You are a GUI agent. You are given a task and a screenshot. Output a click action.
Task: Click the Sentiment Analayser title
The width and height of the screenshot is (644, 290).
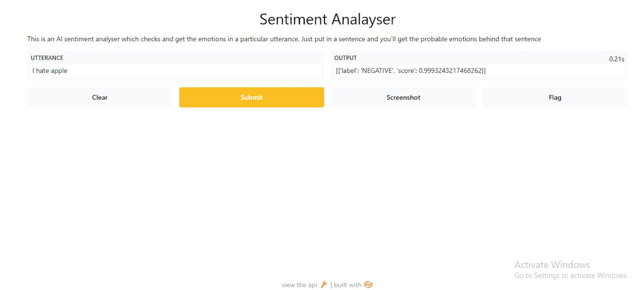(327, 19)
